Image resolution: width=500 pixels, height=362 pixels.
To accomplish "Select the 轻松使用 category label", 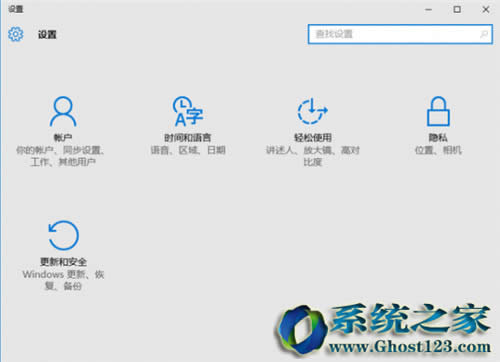I will click(x=313, y=138).
